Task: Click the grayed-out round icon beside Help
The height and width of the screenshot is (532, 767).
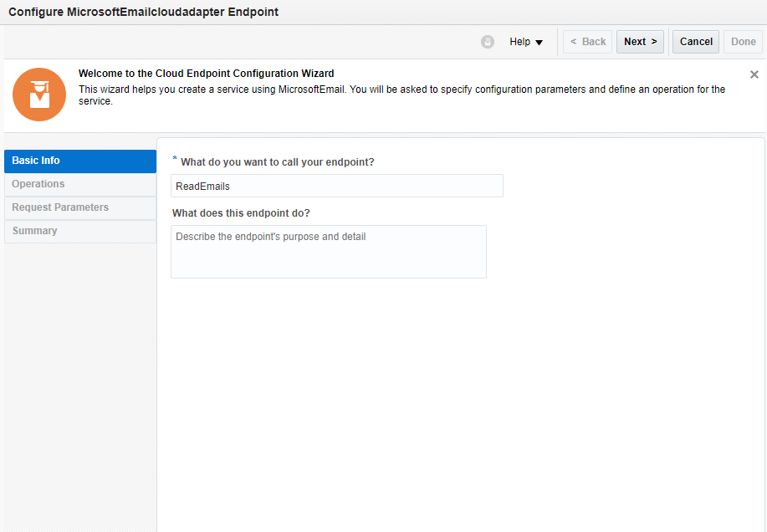Action: (487, 42)
